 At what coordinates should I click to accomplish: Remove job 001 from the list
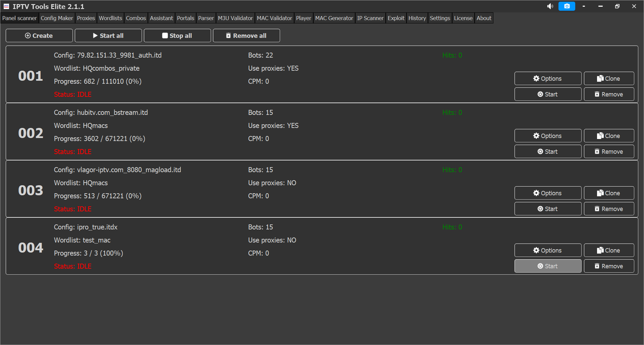(608, 94)
